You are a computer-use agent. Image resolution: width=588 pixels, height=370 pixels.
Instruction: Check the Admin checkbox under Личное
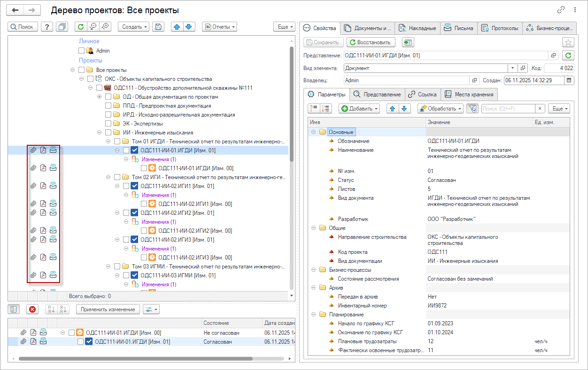tap(82, 51)
